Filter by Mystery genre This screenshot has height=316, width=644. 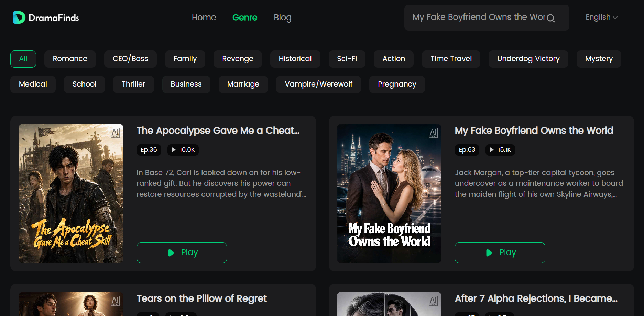click(599, 59)
